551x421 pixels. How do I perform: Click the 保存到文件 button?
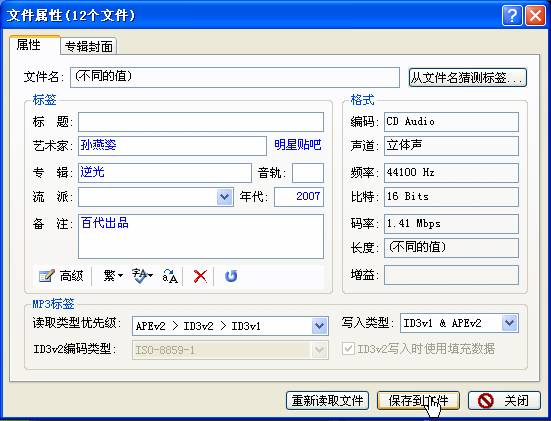[x=418, y=401]
